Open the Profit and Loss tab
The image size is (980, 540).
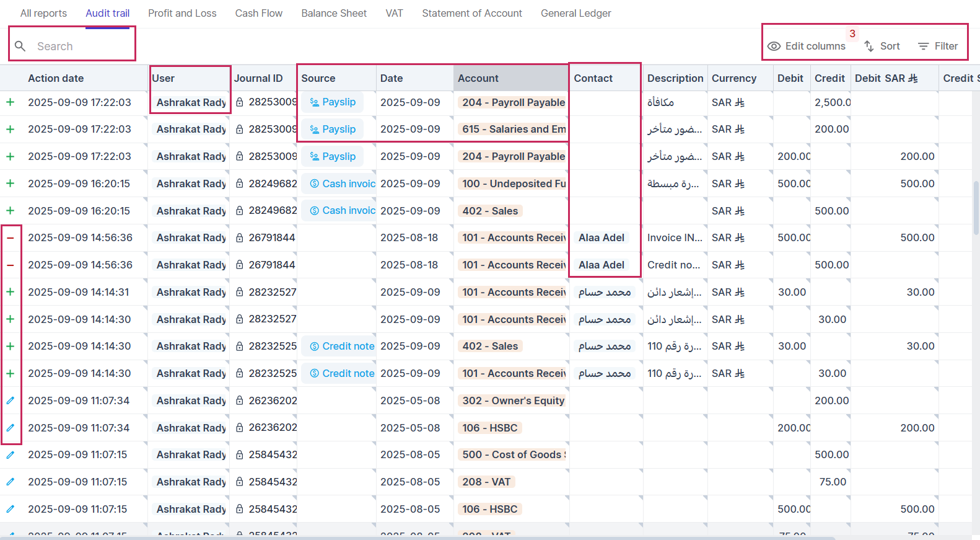(x=182, y=13)
